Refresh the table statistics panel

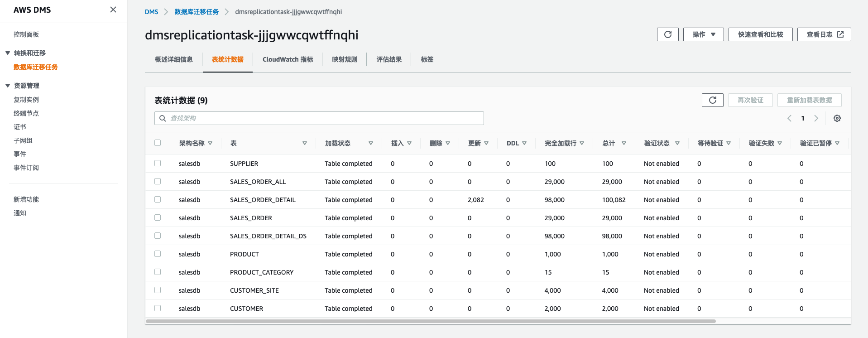[x=712, y=100]
